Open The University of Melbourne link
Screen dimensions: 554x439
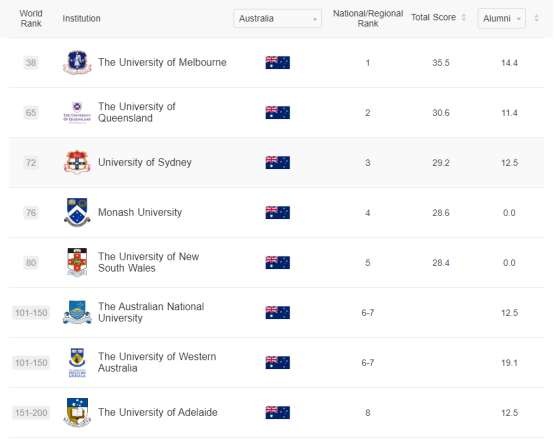[x=162, y=62]
